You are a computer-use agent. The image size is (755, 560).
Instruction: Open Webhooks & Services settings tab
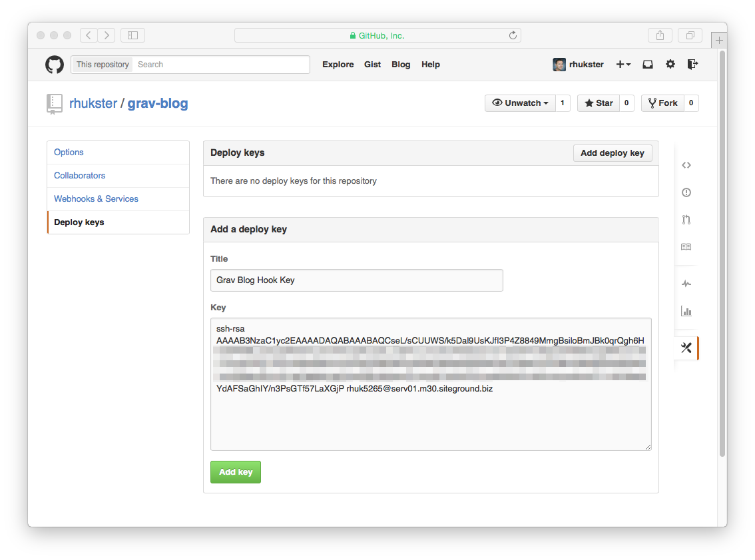coord(118,199)
